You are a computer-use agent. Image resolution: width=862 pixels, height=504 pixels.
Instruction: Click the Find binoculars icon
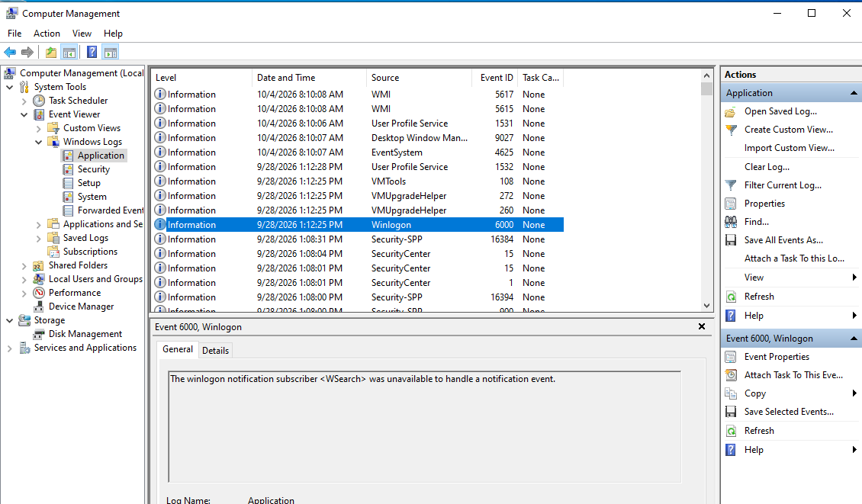[x=731, y=222]
